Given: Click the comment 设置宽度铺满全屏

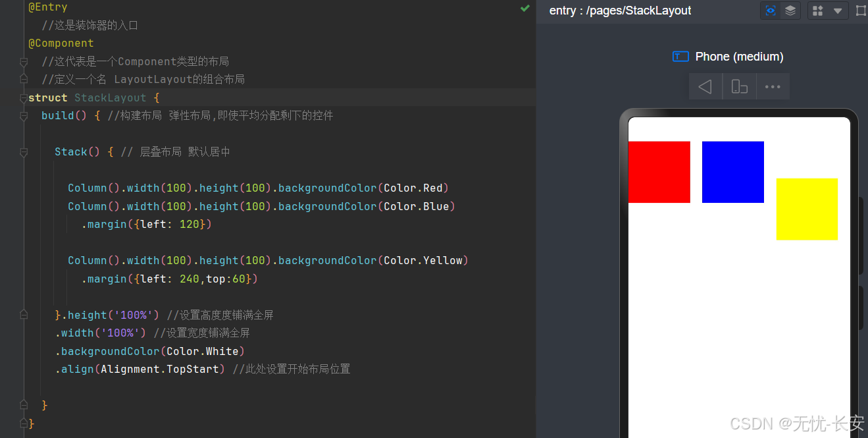Looking at the screenshot, I should click(201, 333).
